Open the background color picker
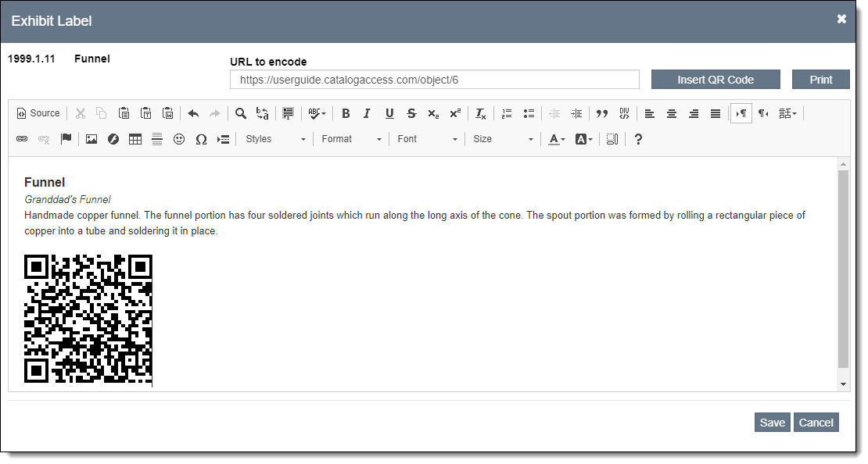This screenshot has width=868, height=464. click(x=583, y=139)
